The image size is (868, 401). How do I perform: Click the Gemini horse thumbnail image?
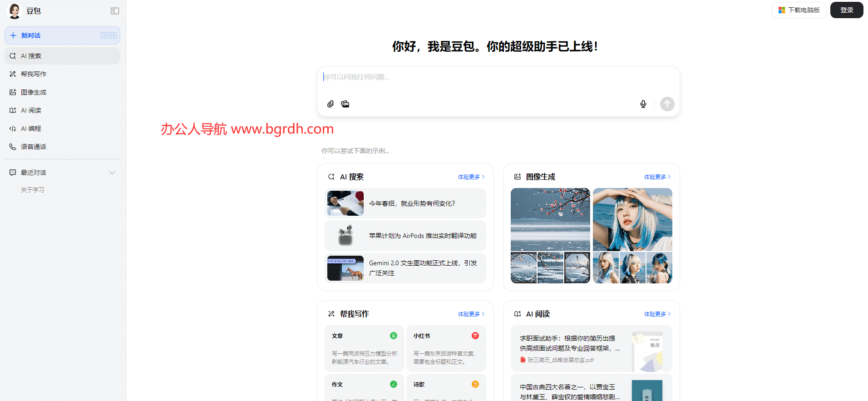(x=345, y=268)
